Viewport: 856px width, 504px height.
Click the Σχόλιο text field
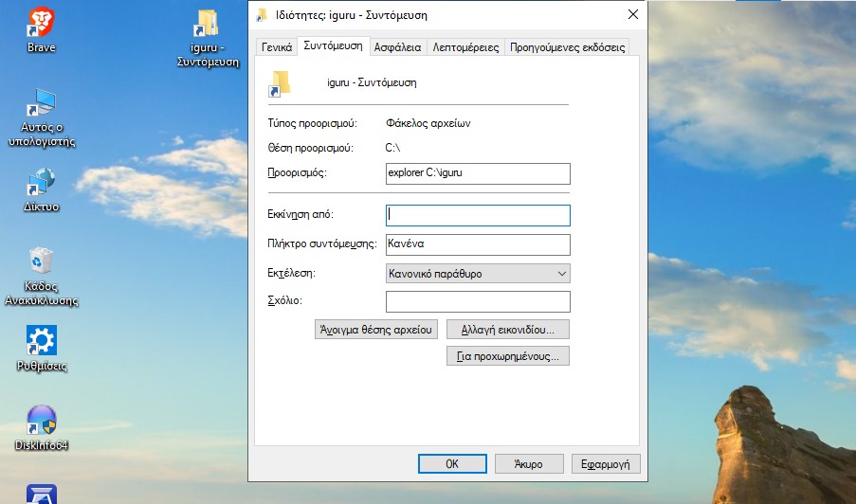[478, 301]
